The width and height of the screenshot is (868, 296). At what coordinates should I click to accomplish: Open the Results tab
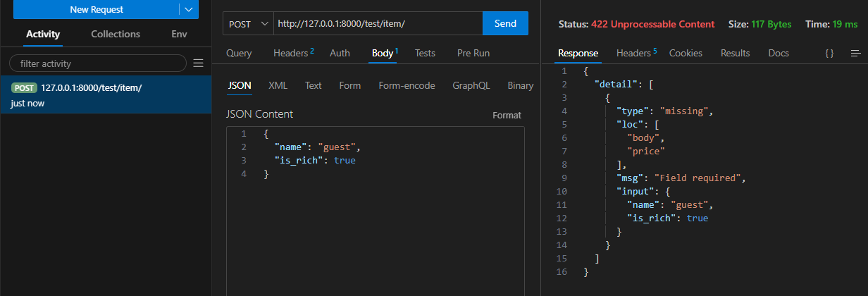[735, 53]
